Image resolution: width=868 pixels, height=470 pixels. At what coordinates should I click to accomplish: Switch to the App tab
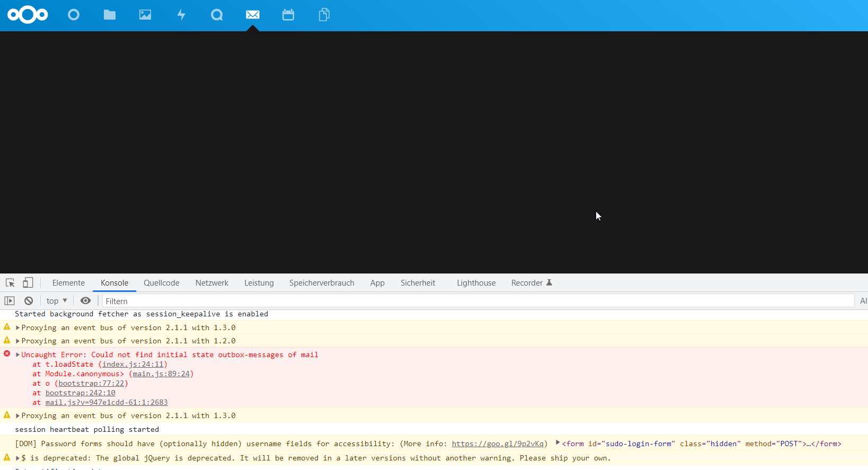coord(377,283)
